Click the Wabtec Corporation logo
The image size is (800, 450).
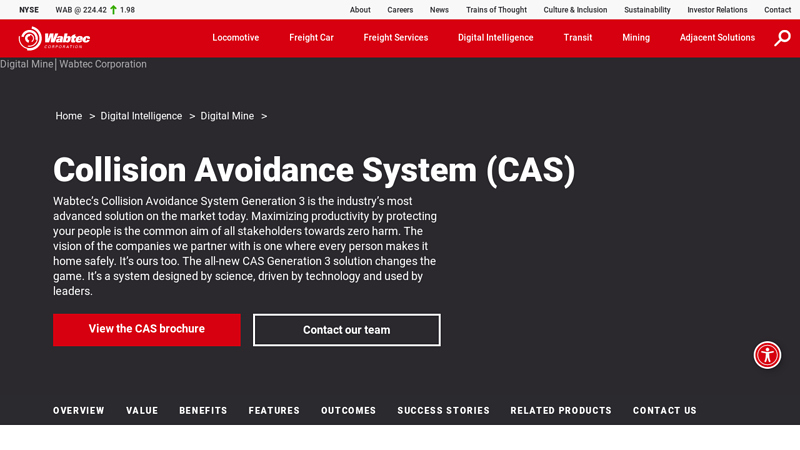(54, 38)
